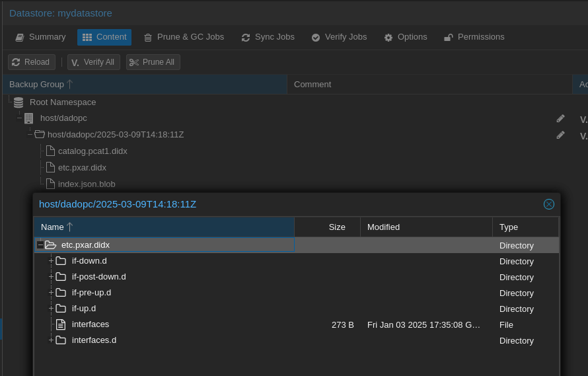Click the Root Namespace datastore icon

[x=18, y=102]
